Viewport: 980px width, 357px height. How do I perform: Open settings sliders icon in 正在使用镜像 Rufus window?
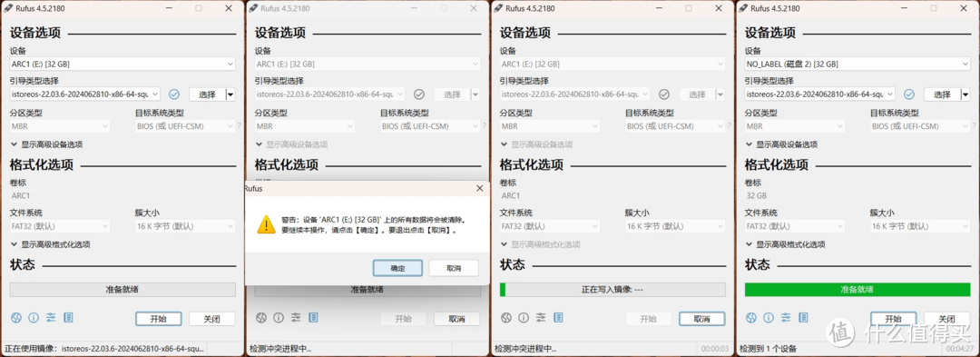tap(51, 318)
